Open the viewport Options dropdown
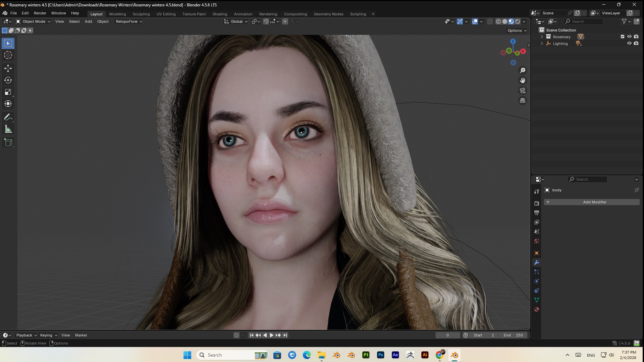This screenshot has width=644, height=362. (x=517, y=31)
